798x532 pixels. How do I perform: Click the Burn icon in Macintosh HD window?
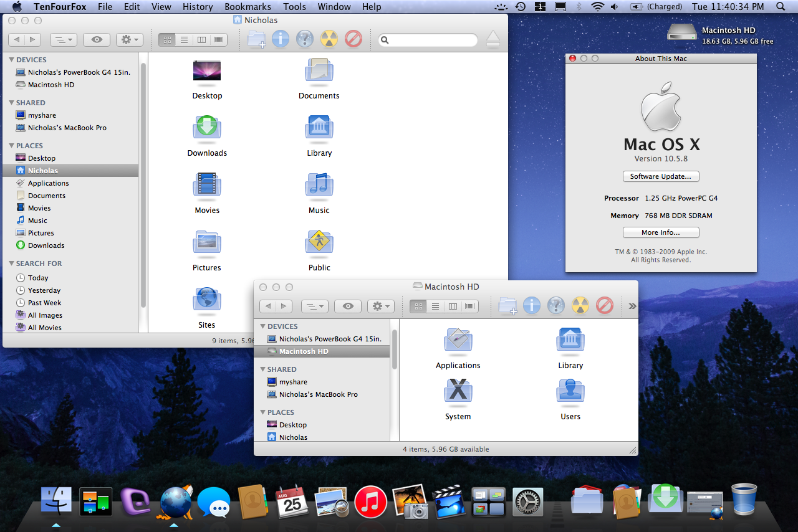point(580,306)
